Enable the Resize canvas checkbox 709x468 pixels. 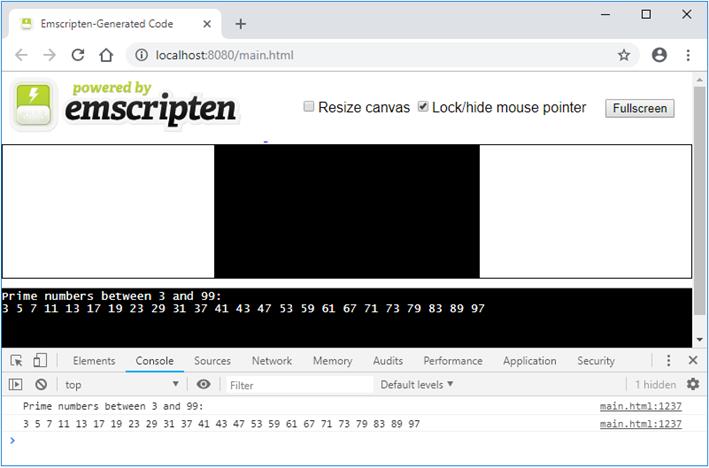point(309,107)
